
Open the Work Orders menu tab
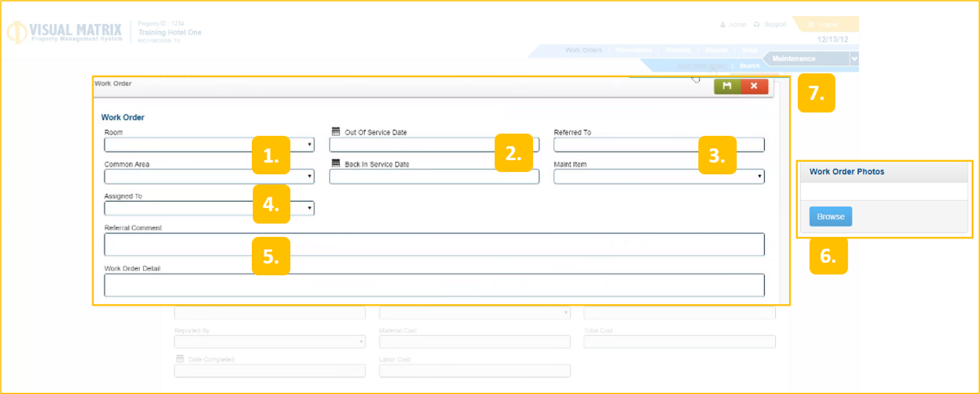[x=583, y=50]
